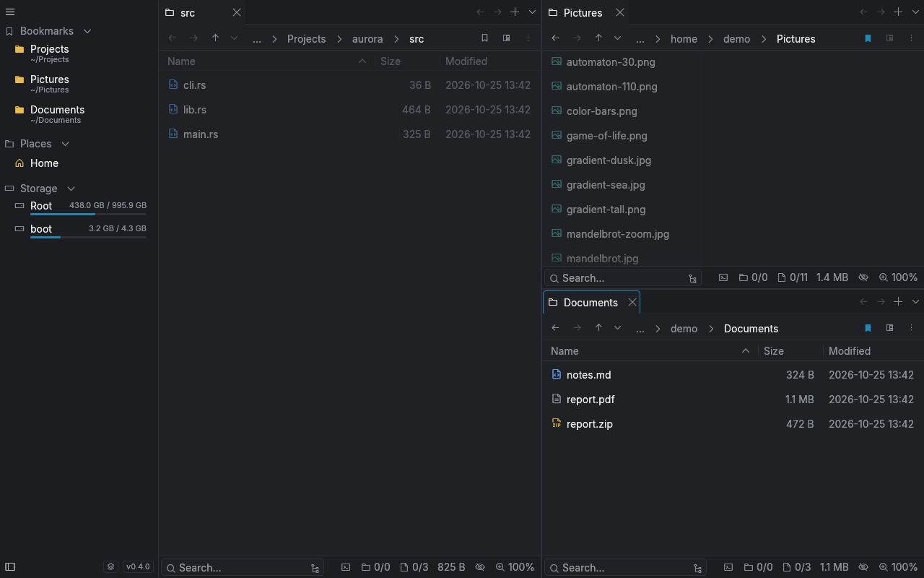This screenshot has width=924, height=578.
Task: Open the hamburger menu in the sidebar
Action: click(x=10, y=12)
